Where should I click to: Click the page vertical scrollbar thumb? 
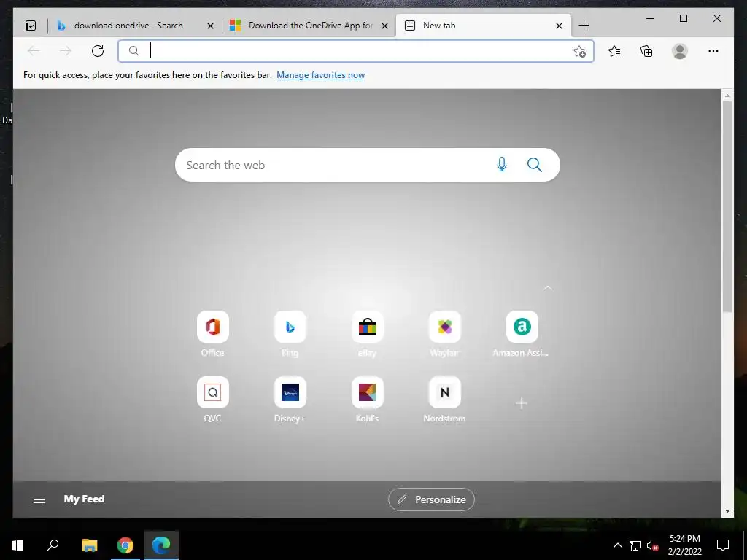coord(727,206)
